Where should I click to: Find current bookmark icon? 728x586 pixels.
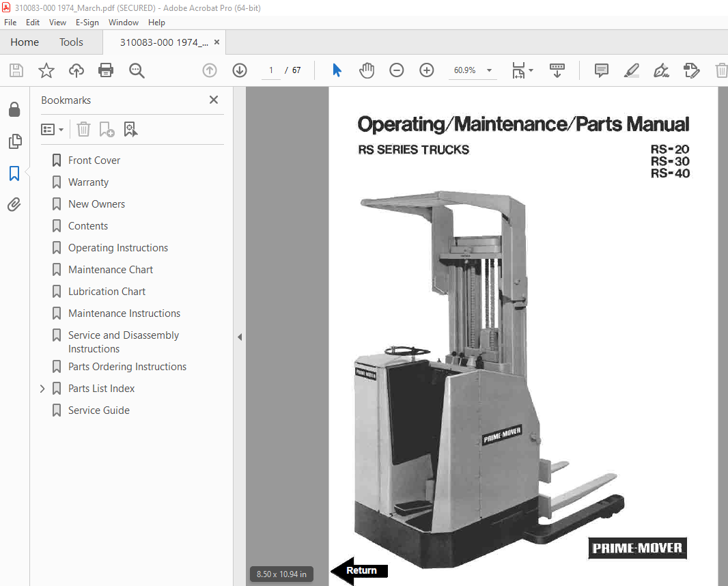[x=130, y=130]
